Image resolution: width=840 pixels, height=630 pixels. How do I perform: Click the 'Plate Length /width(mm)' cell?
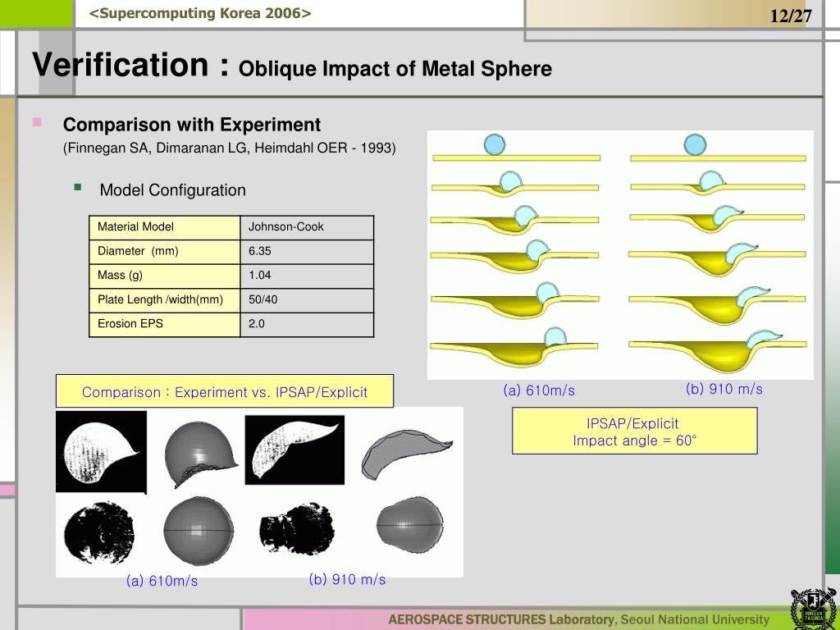[164, 300]
